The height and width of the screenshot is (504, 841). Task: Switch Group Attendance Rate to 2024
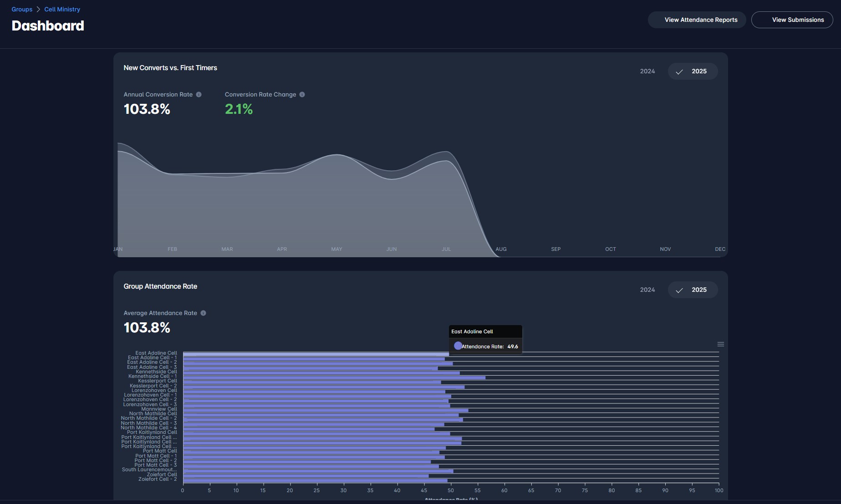[x=647, y=290]
